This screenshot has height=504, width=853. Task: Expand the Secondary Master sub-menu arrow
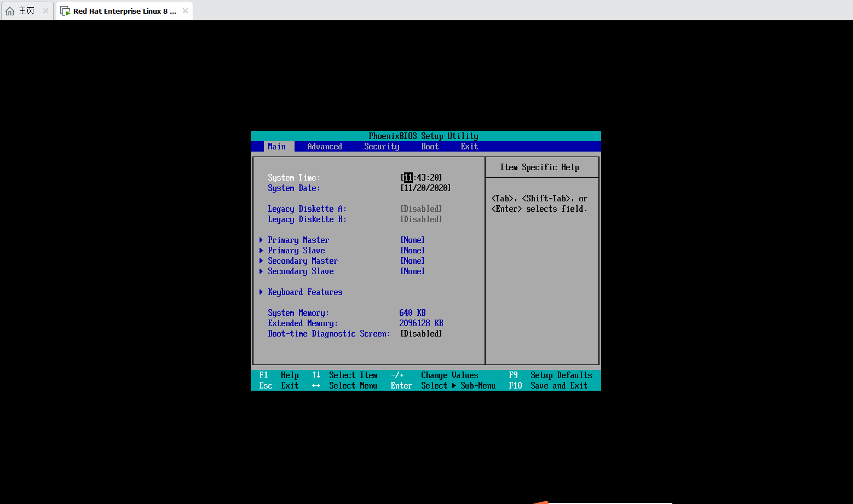261,260
